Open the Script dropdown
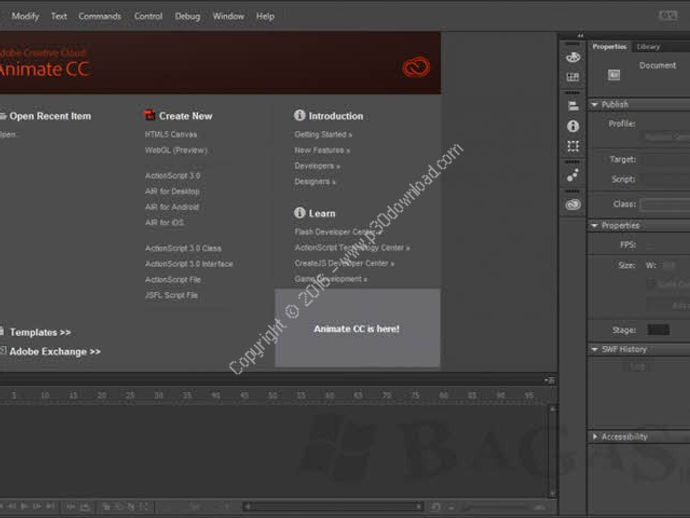The width and height of the screenshot is (690, 518). [x=666, y=180]
